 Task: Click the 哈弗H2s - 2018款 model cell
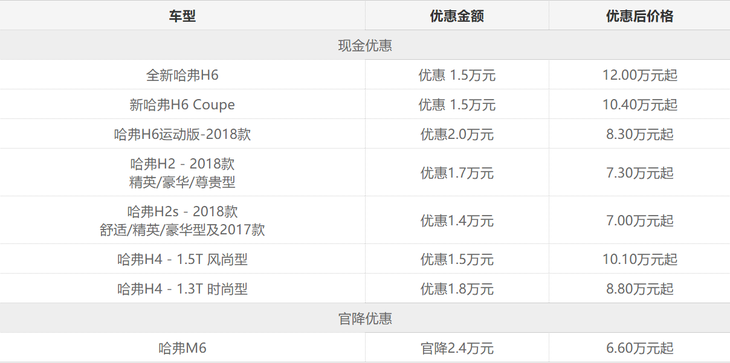click(182, 221)
